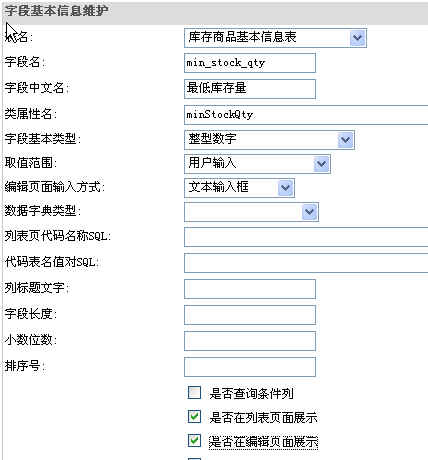Viewport: 428px width, 460px height.
Task: Click the 列标题文字 input box
Action: (x=250, y=289)
